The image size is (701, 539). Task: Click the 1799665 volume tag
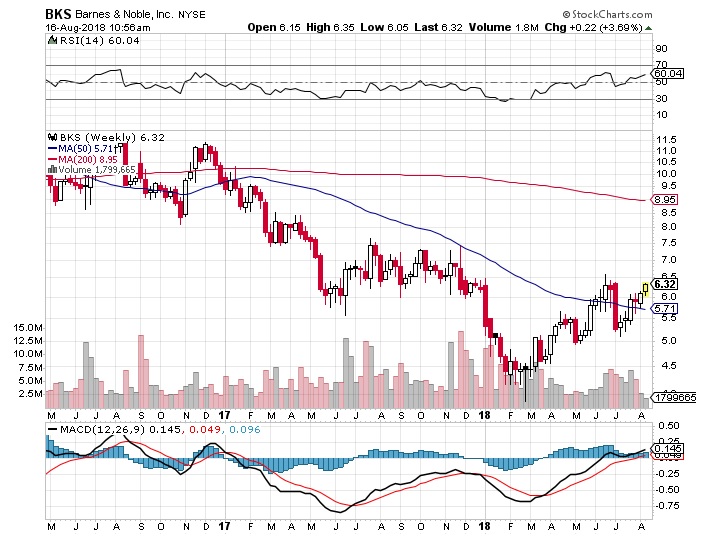(675, 397)
